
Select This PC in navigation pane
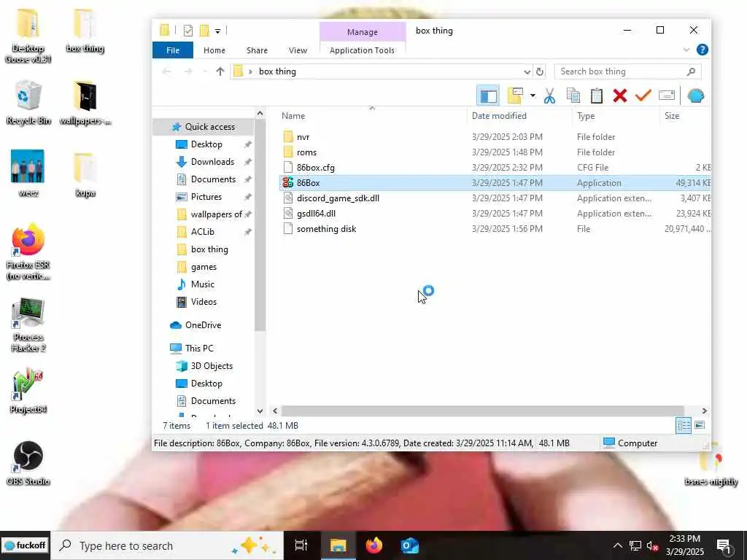tap(199, 349)
